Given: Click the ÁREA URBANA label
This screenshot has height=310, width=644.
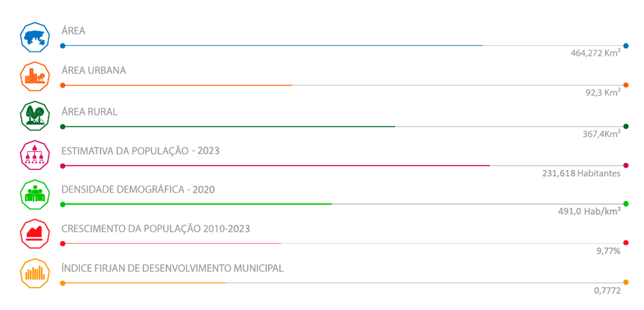Looking at the screenshot, I should 94,71.
